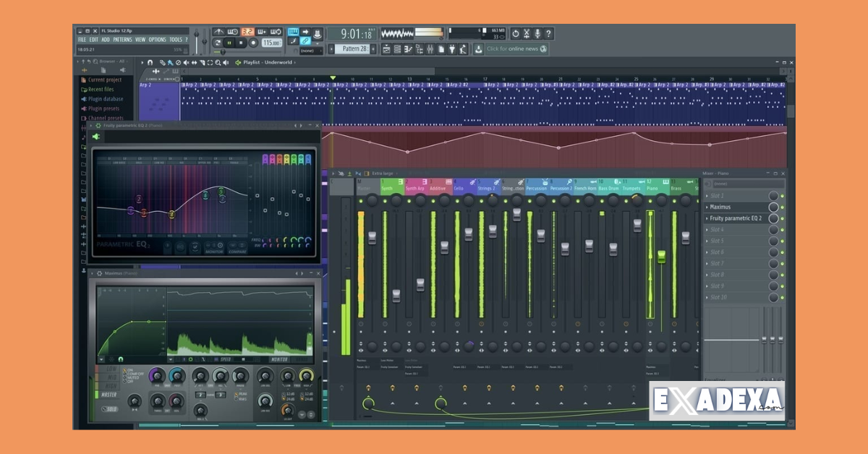Enable recording with the record button

[x=253, y=43]
